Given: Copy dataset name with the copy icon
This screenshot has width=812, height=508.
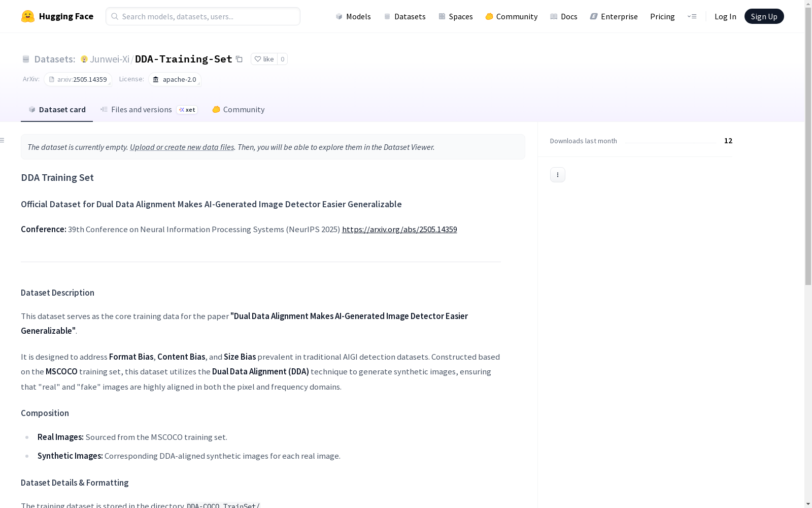Looking at the screenshot, I should click(x=239, y=59).
